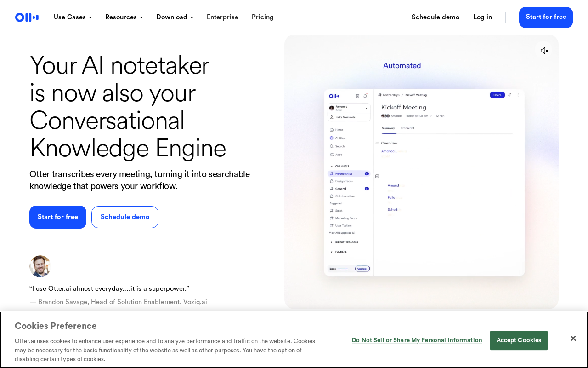Image resolution: width=588 pixels, height=368 pixels.
Task: Unmute the demo video sound
Action: coord(544,51)
